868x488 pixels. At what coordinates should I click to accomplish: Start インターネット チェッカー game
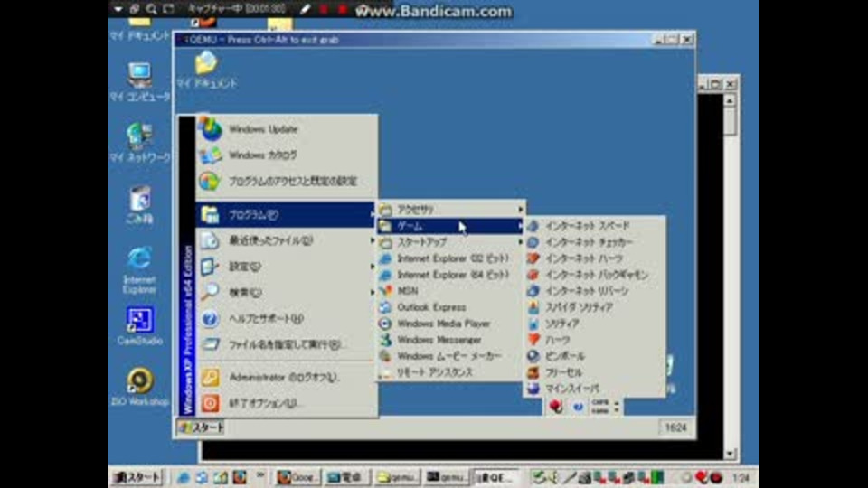coord(595,242)
